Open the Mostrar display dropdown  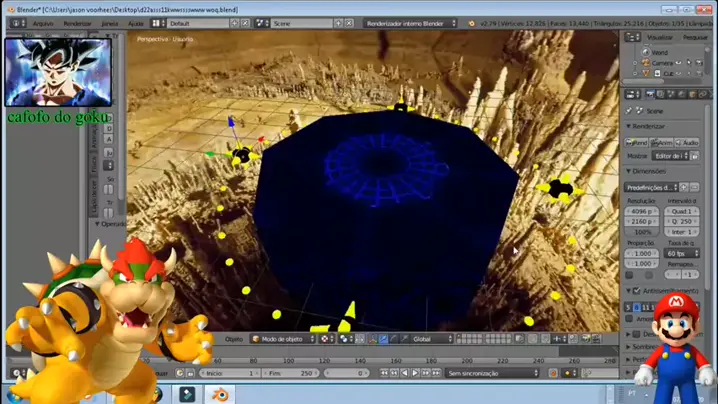(x=671, y=156)
